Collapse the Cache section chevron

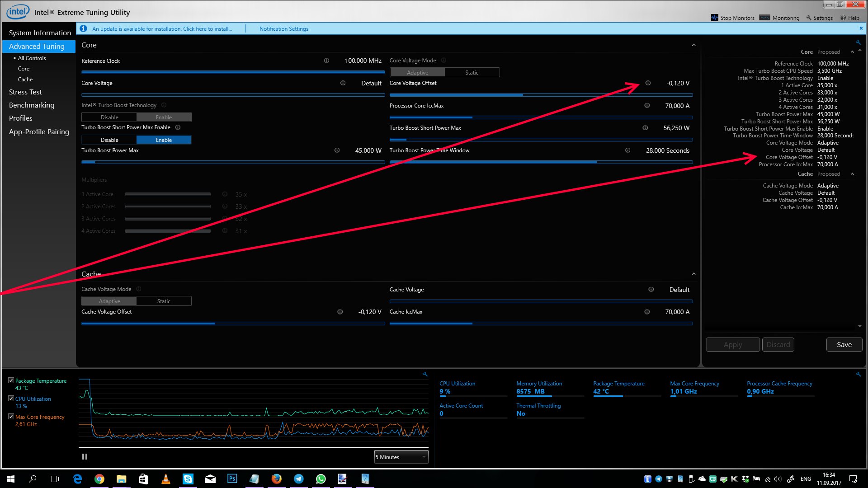pos(693,274)
